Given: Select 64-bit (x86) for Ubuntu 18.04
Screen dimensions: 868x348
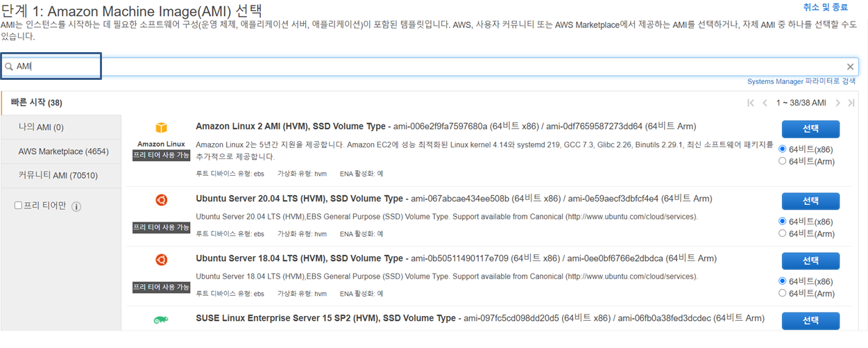Looking at the screenshot, I should pyautogui.click(x=783, y=281).
